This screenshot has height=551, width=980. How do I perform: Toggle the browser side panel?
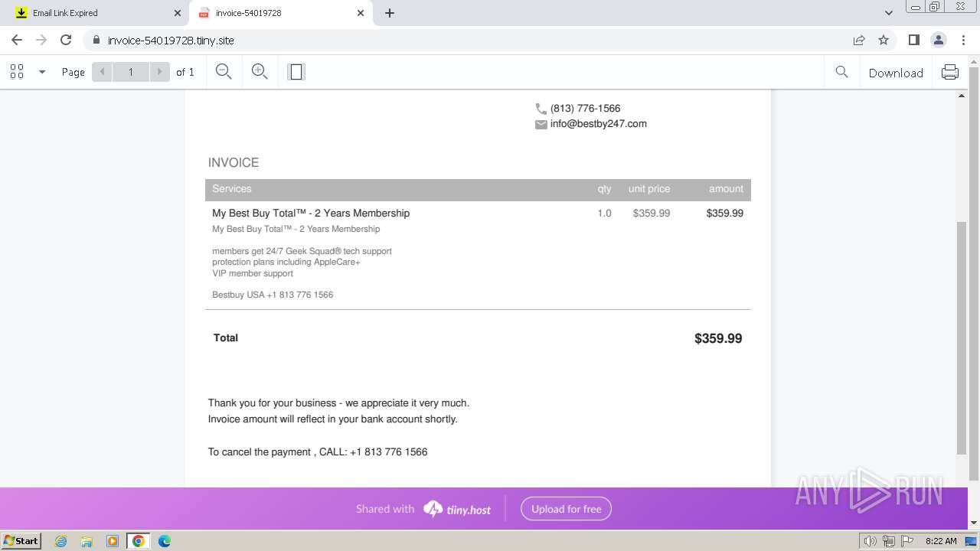pos(913,40)
